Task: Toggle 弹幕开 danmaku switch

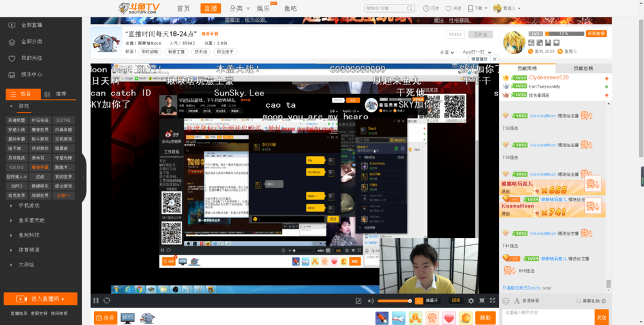Action: click(427, 300)
